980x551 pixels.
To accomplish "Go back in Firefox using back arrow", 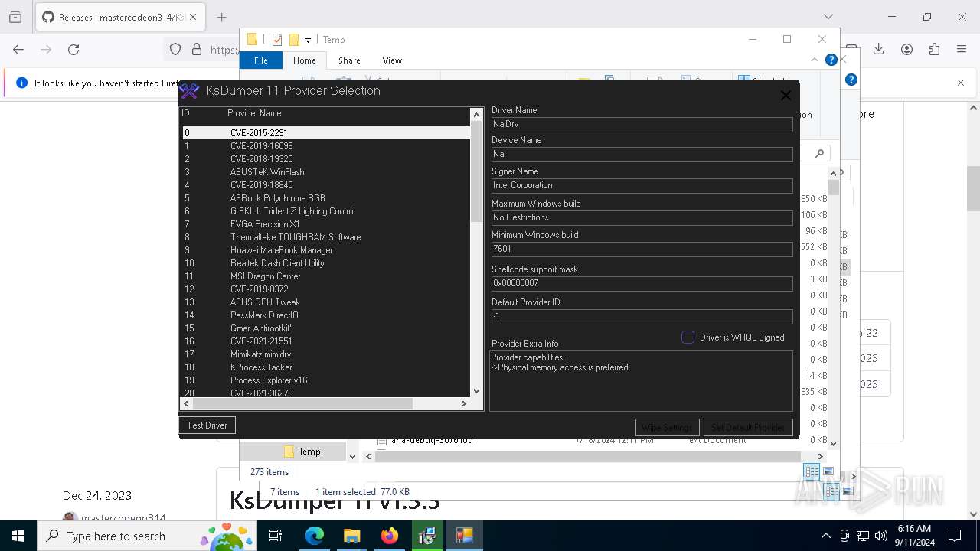I will (x=18, y=49).
